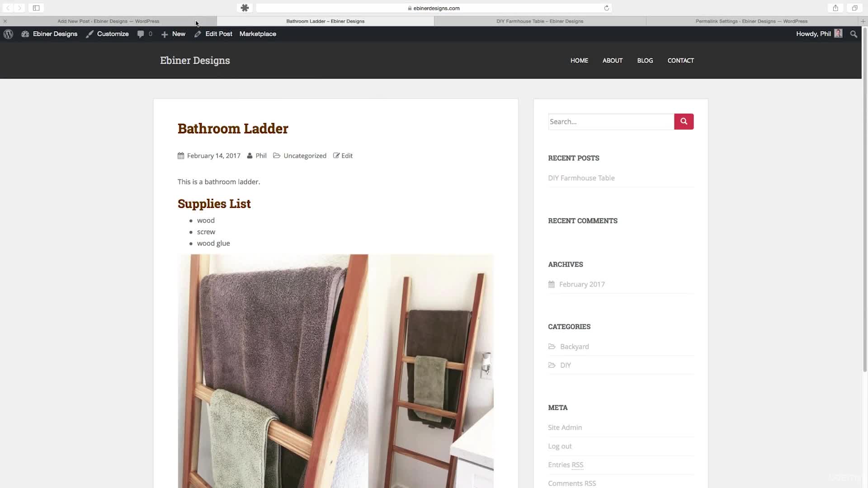868x488 pixels.
Task: Click the red search submit button
Action: pos(684,122)
